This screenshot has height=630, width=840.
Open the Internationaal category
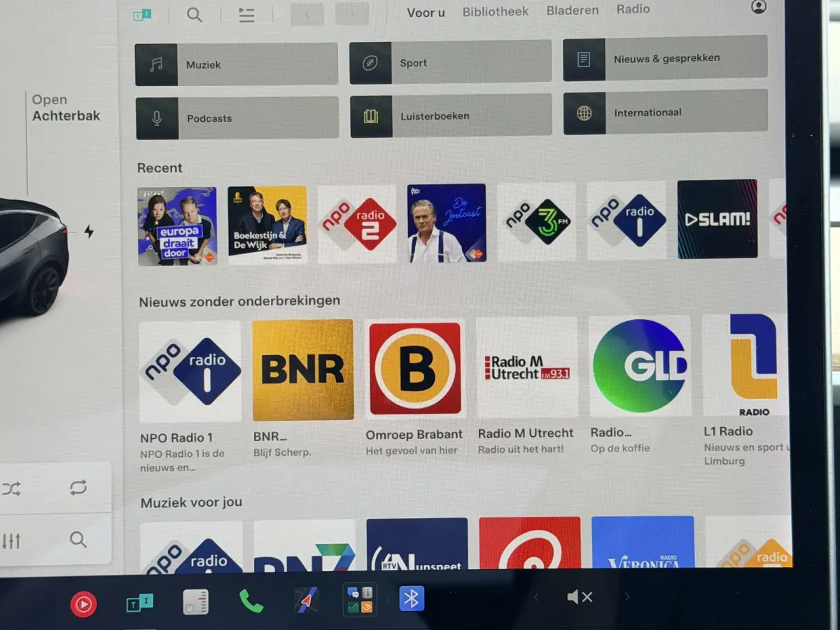point(666,112)
